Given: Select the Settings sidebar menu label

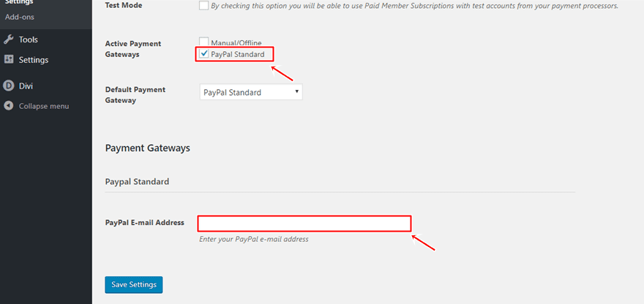Looking at the screenshot, I should (34, 60).
